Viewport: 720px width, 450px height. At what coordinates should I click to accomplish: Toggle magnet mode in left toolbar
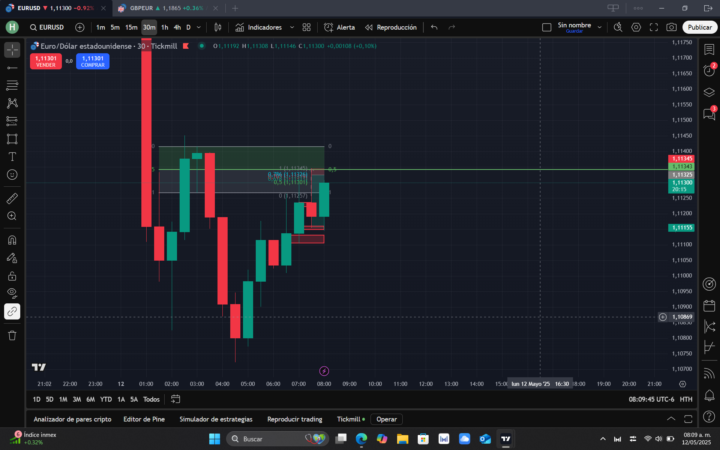click(x=12, y=240)
